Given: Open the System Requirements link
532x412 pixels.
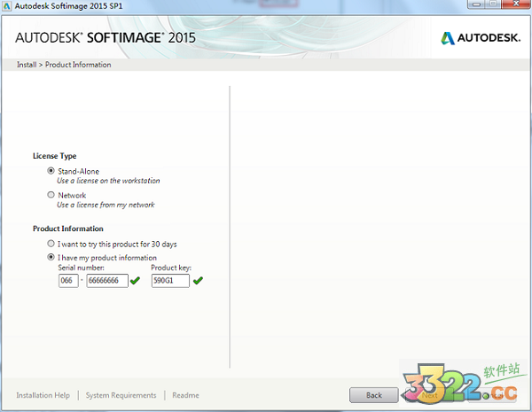Looking at the screenshot, I should 121,395.
